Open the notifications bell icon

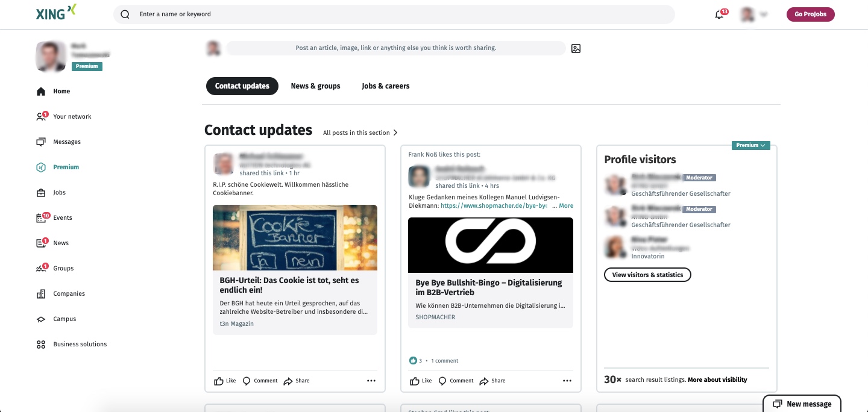719,14
